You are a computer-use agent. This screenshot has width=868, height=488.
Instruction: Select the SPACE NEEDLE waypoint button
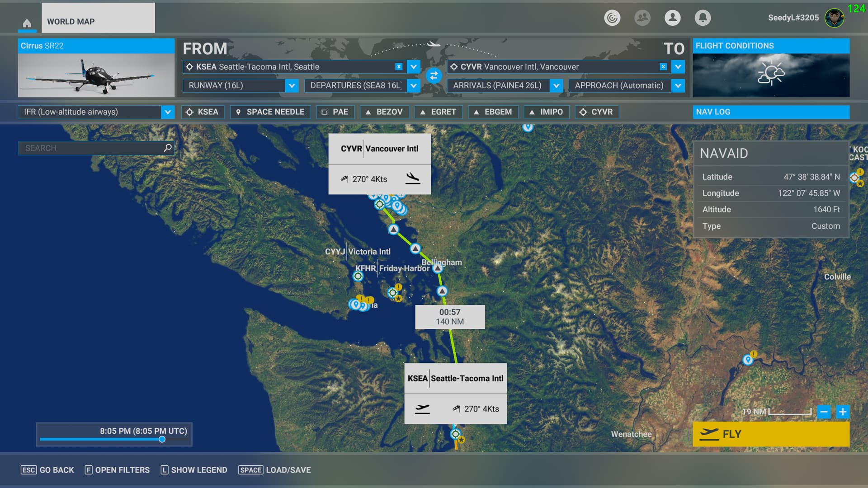(x=270, y=112)
